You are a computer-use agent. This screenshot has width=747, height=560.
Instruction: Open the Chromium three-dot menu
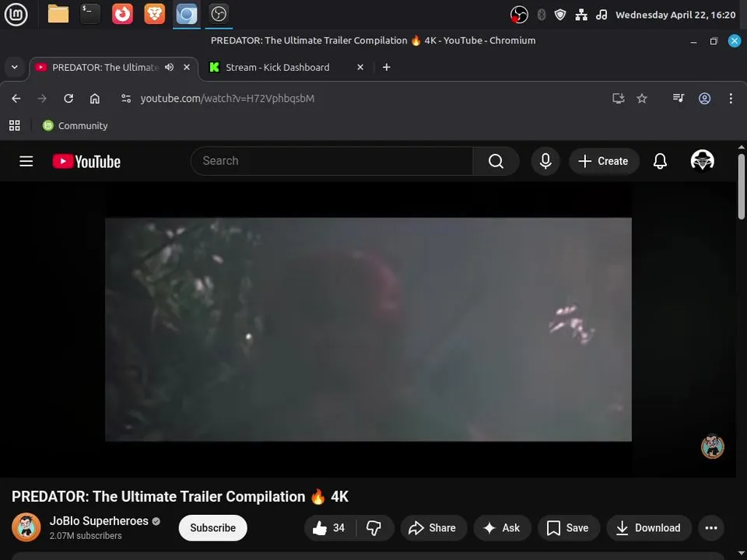[x=731, y=99]
